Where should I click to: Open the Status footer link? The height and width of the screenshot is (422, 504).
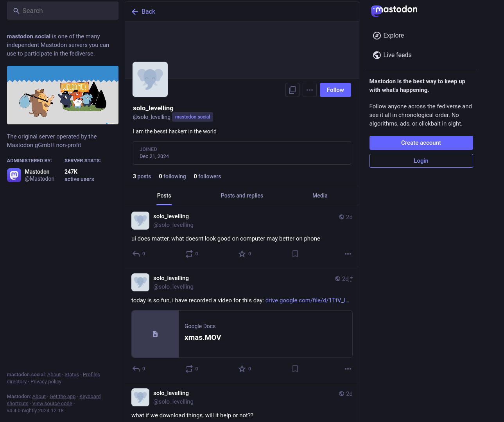(72, 375)
